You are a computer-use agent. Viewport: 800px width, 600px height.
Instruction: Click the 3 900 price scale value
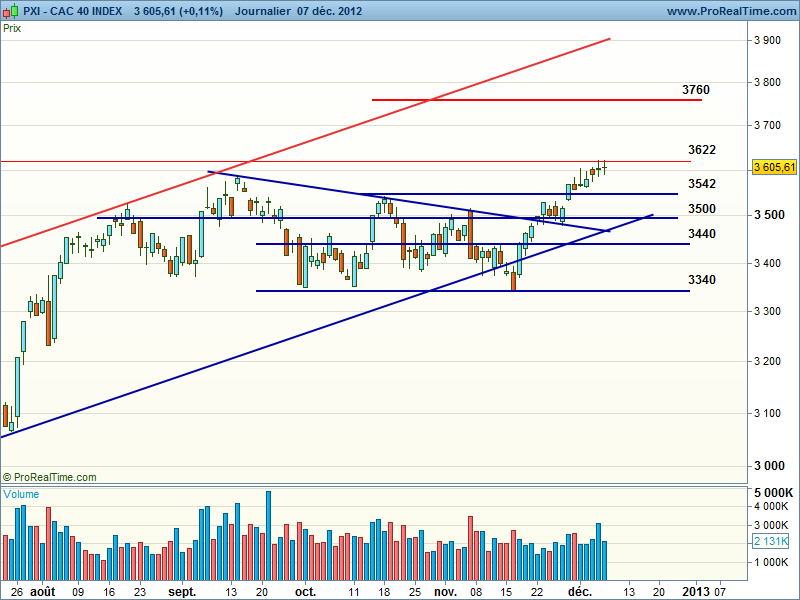pyautogui.click(x=768, y=40)
